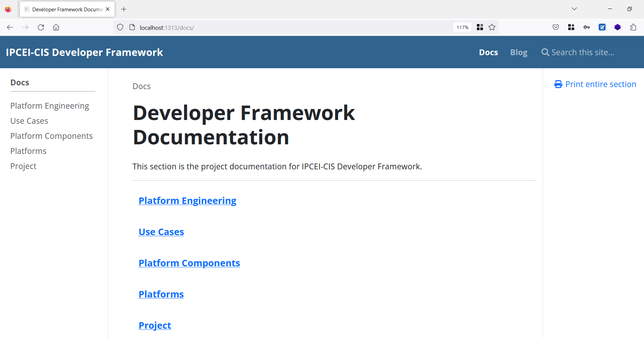Screen dimensions: 644x338
Task: Click the Save to Pocket icon
Action: 556,27
